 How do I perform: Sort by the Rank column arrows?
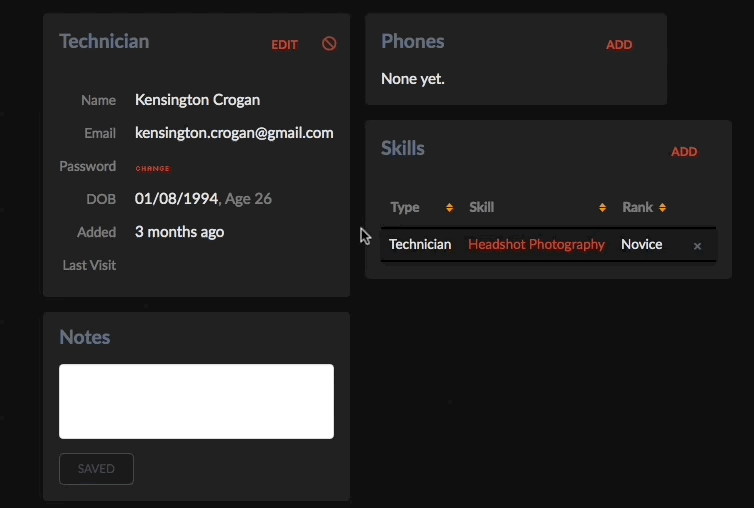click(x=663, y=207)
